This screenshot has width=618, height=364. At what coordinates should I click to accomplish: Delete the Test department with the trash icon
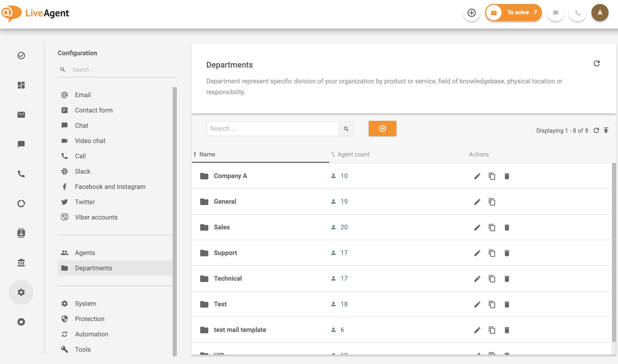[507, 304]
